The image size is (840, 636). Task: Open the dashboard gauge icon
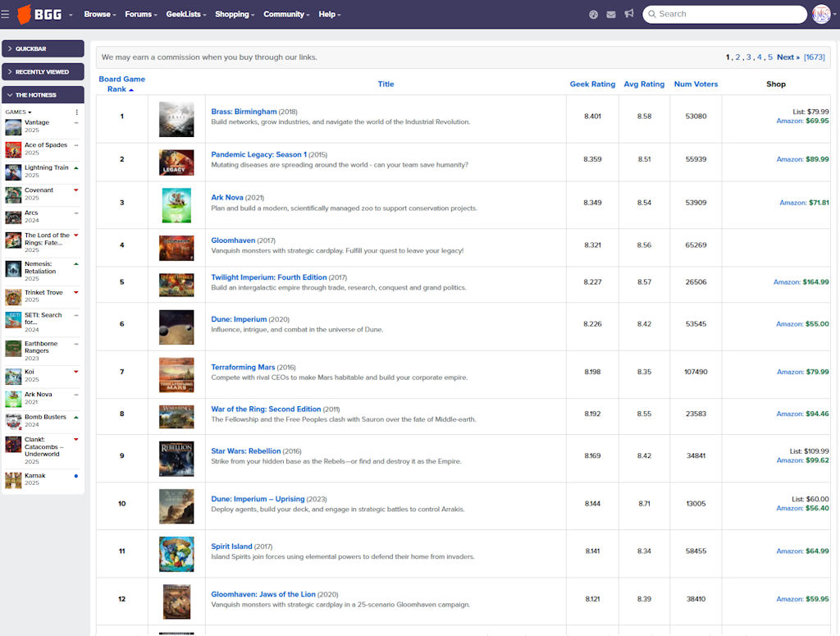(x=594, y=14)
